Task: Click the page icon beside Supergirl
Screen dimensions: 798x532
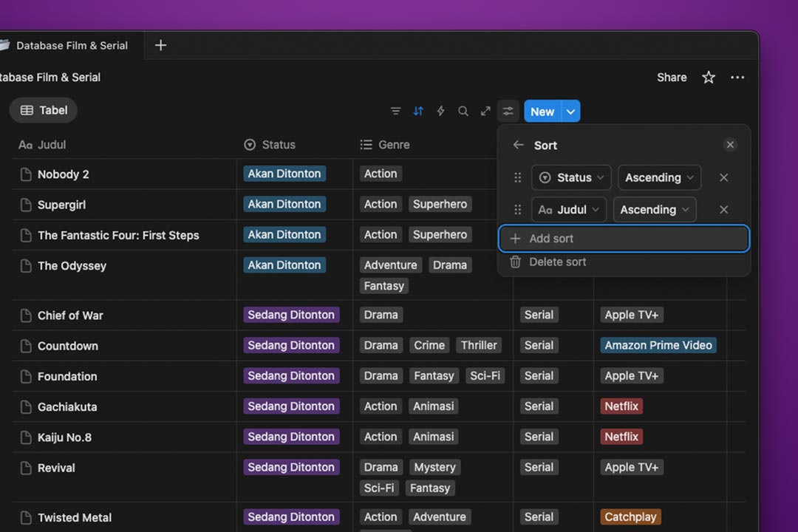Action: tap(25, 205)
